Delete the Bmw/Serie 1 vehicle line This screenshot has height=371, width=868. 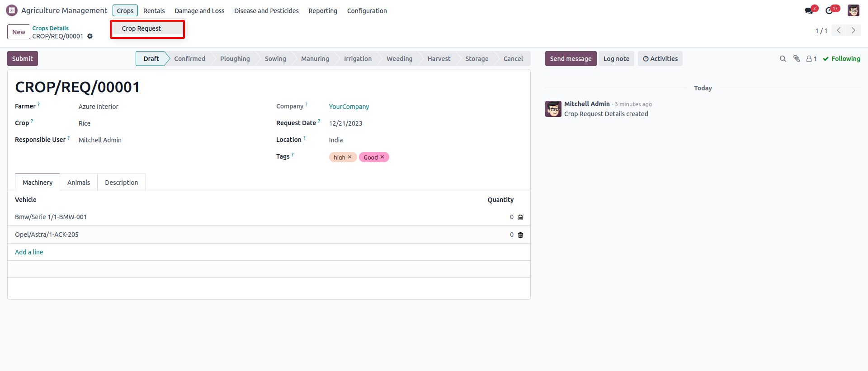click(x=520, y=217)
